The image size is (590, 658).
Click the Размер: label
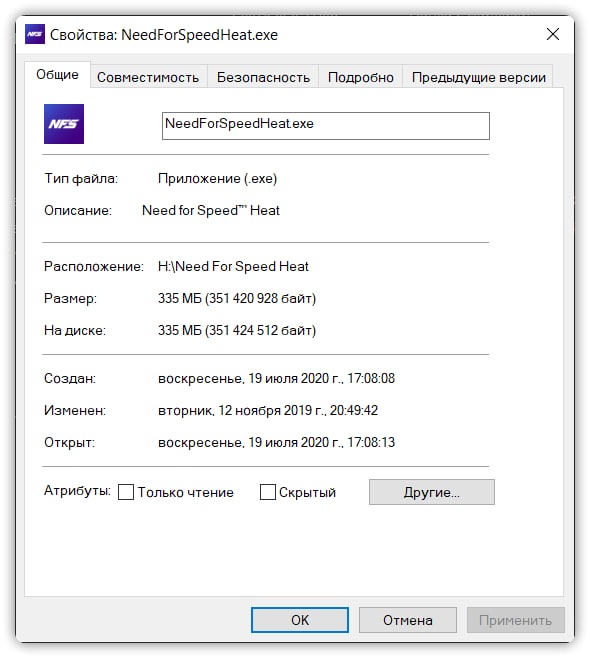pos(70,298)
